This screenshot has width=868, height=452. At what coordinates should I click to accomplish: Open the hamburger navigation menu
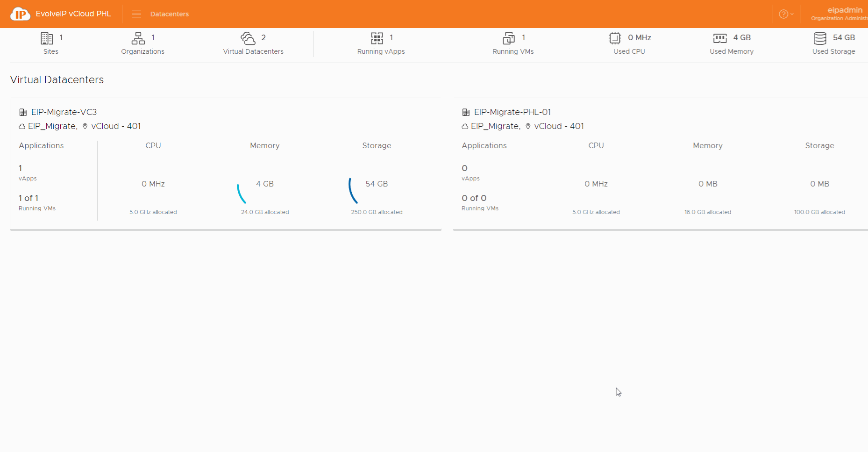[x=136, y=14]
